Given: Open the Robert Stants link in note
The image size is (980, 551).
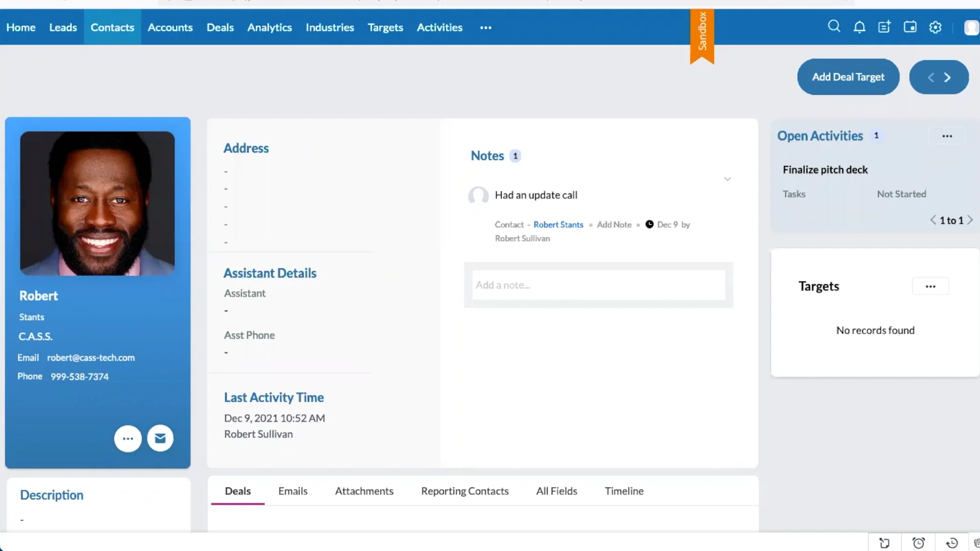Looking at the screenshot, I should (x=558, y=224).
